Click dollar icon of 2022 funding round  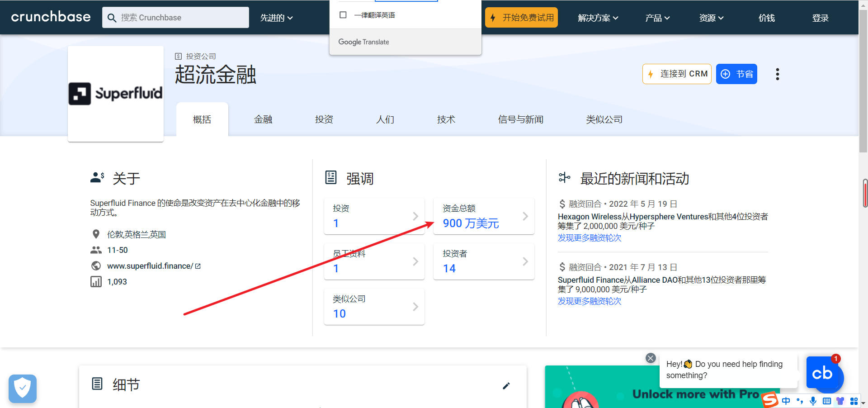coord(562,204)
